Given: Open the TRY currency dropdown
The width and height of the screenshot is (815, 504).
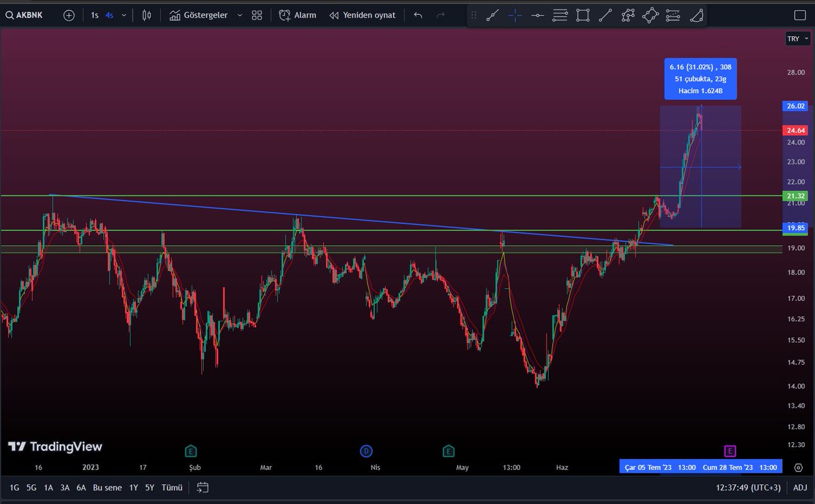Looking at the screenshot, I should 797,39.
